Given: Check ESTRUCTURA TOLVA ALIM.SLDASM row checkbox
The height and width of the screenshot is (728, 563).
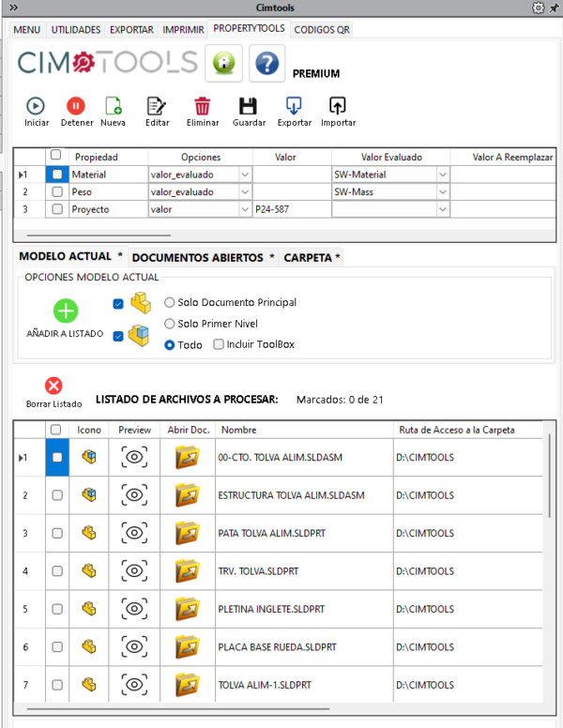Looking at the screenshot, I should tap(57, 495).
